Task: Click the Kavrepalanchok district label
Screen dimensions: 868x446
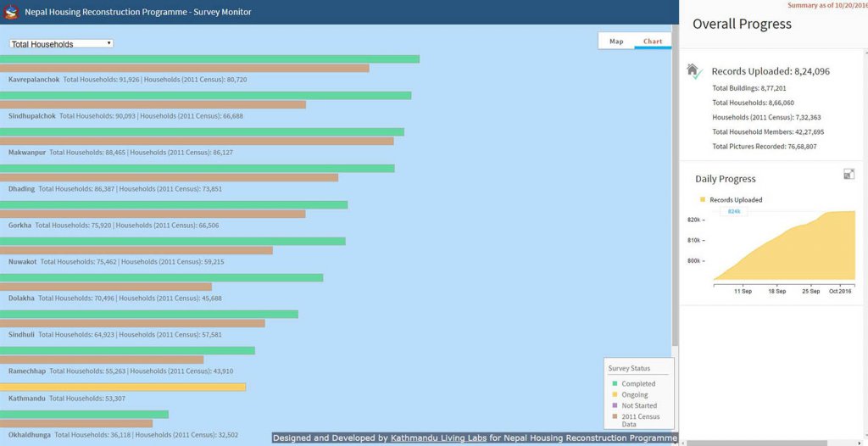Action: [34, 80]
